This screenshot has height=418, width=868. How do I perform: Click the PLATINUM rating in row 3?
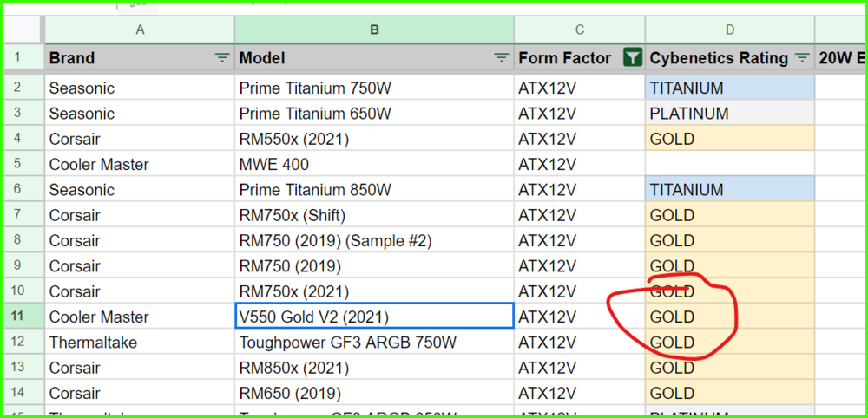coord(730,113)
